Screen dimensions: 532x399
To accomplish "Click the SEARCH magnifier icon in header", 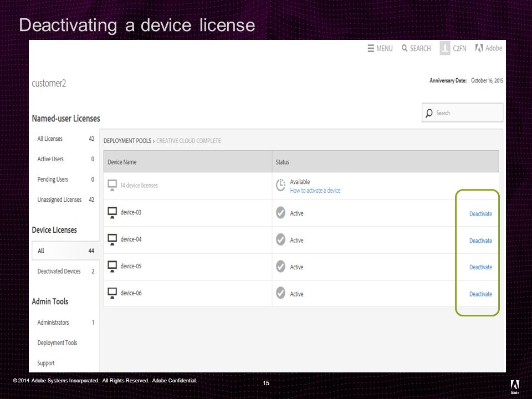I will point(405,48).
